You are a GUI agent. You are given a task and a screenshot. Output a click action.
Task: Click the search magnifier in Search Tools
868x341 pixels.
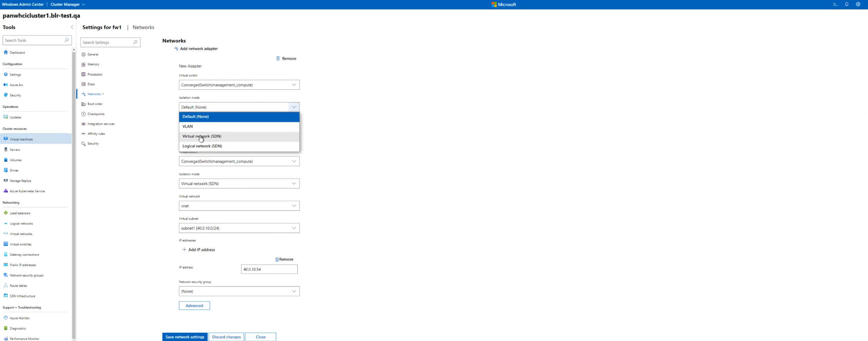pos(67,40)
